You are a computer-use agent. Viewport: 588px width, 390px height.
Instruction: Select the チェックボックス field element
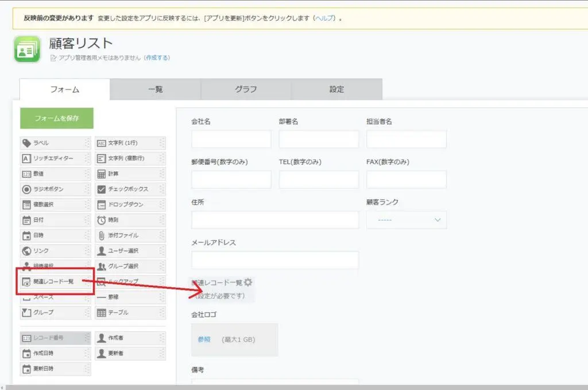pyautogui.click(x=130, y=189)
